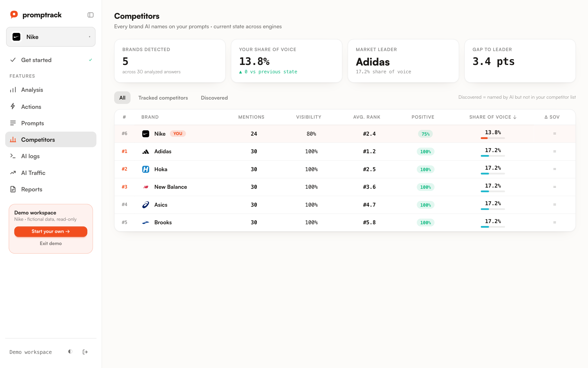Go to Prompts section
The image size is (588, 368).
(51, 123)
